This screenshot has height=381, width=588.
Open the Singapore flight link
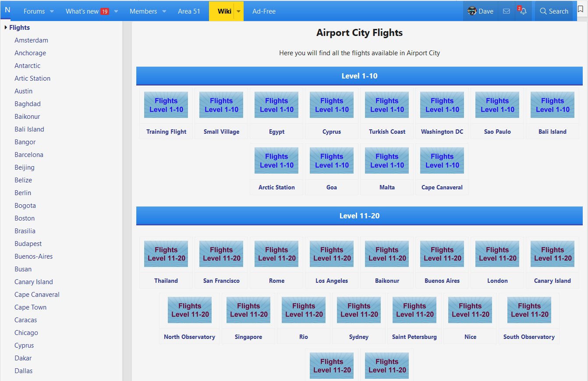tap(248, 337)
